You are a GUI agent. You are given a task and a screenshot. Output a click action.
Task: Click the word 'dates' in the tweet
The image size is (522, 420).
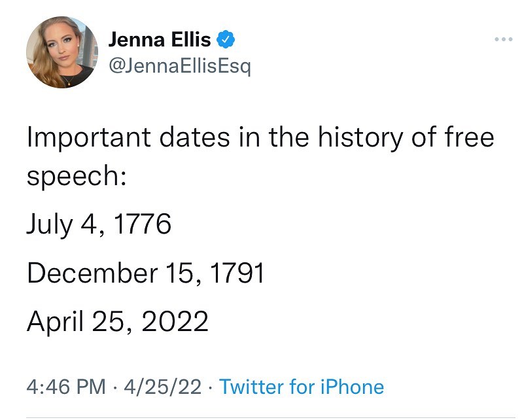tap(194, 137)
